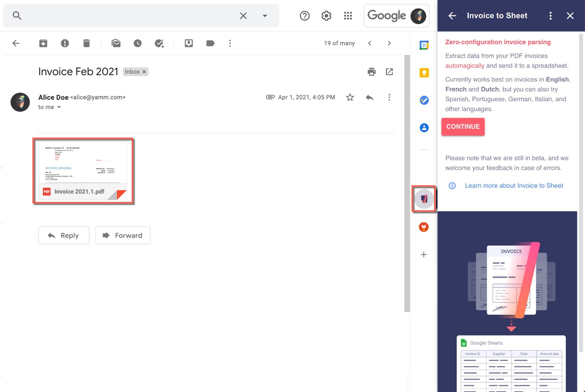Click the info icon beside Learn more
Screen dimensions: 585x392
452,186
